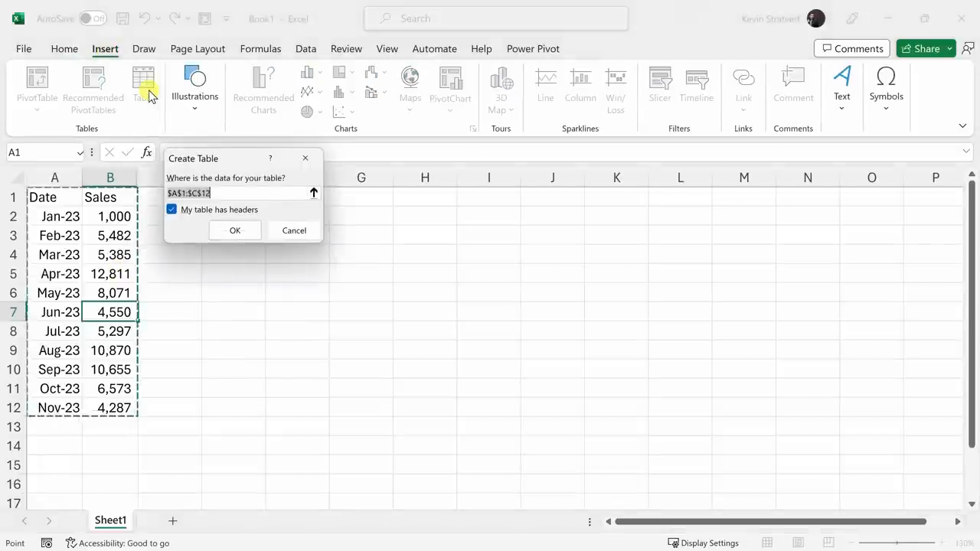The image size is (980, 551).
Task: Switch to the Home tab
Action: click(64, 48)
